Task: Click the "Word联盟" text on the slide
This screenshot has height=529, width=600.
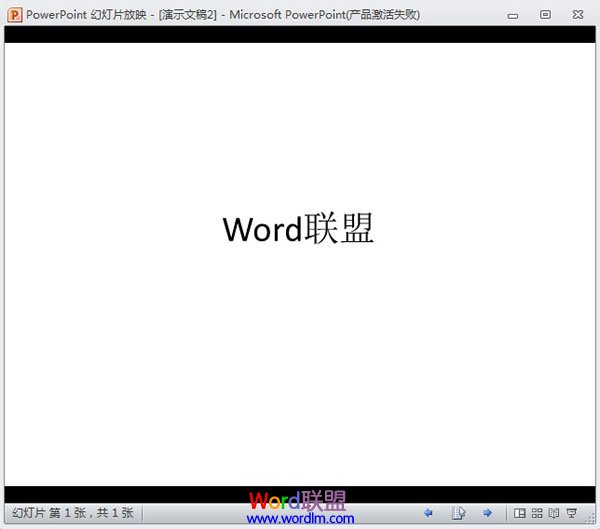Action: tap(298, 229)
